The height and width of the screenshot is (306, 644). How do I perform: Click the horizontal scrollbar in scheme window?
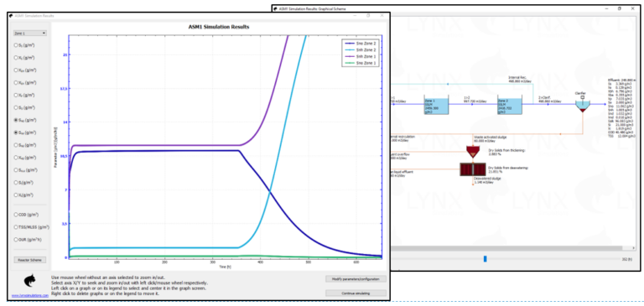click(506, 248)
